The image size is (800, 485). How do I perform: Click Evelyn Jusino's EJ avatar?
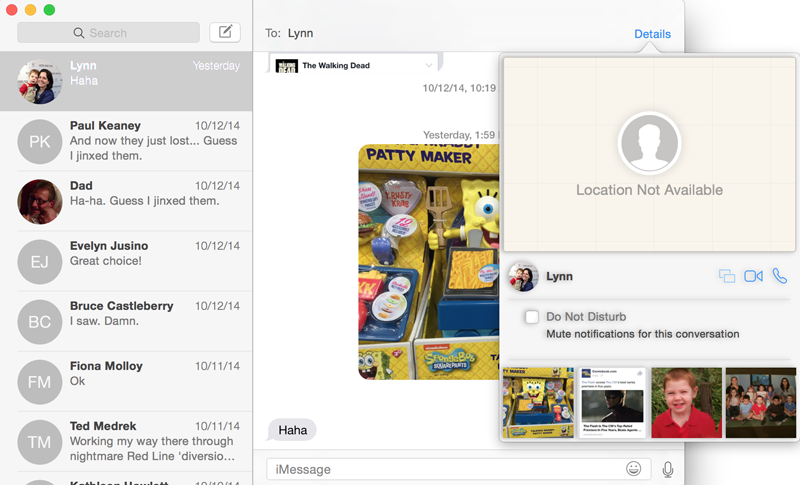40,262
